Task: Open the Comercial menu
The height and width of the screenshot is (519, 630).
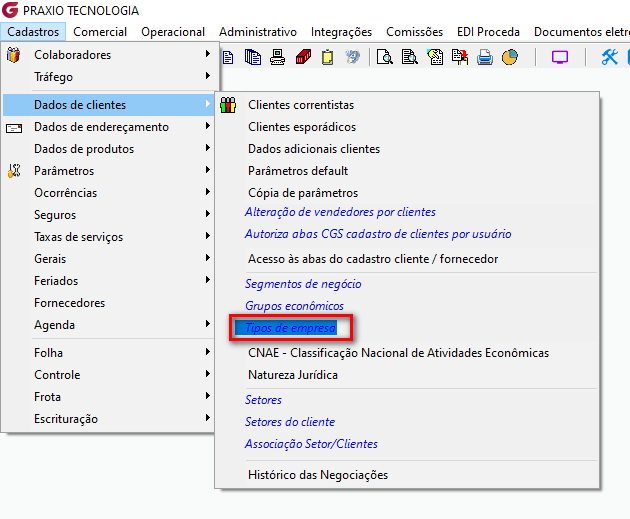Action: 100,32
